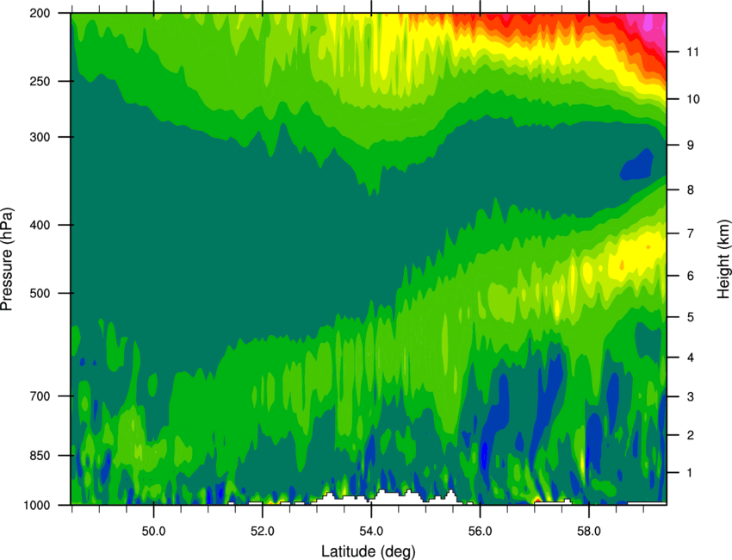Screen dimensions: 732x560
Task: Click the 10 km height label
Action: click(x=693, y=99)
